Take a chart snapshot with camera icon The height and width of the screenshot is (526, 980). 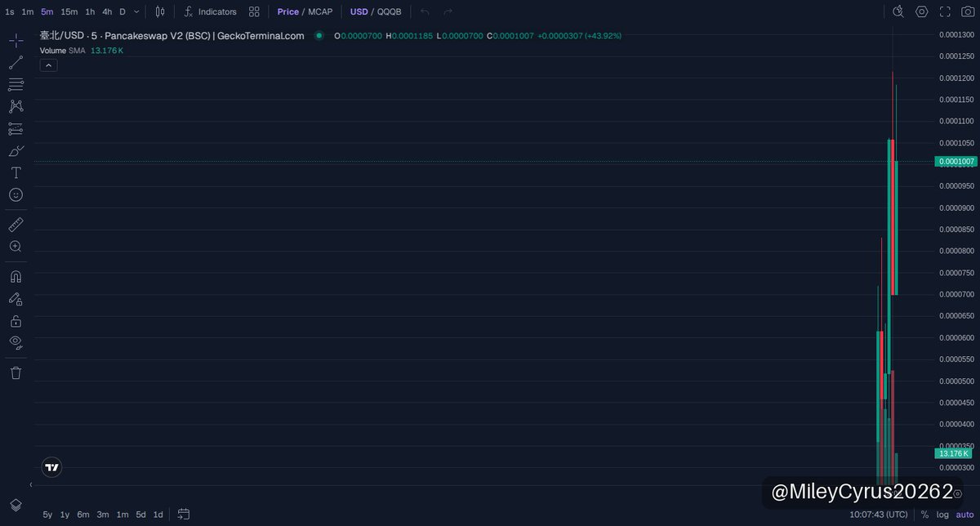click(x=967, y=11)
